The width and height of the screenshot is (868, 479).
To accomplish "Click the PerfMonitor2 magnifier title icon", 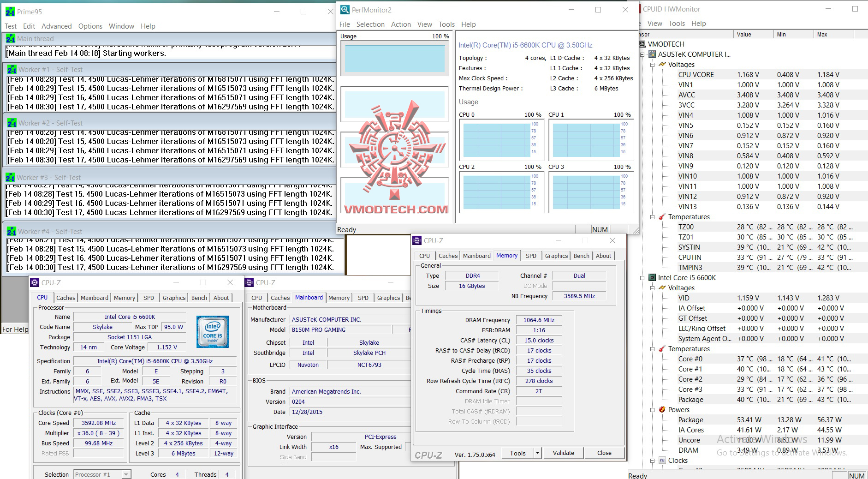I will click(345, 10).
